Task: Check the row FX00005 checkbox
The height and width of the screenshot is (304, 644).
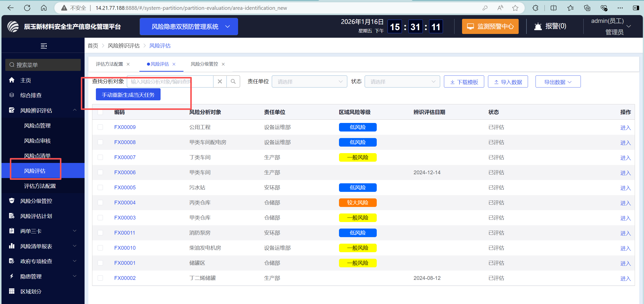Action: click(100, 188)
